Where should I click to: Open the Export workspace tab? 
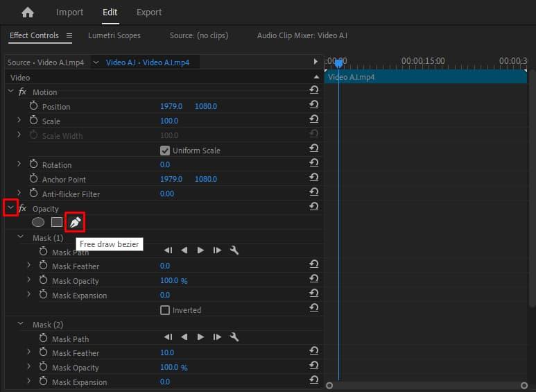[x=149, y=12]
